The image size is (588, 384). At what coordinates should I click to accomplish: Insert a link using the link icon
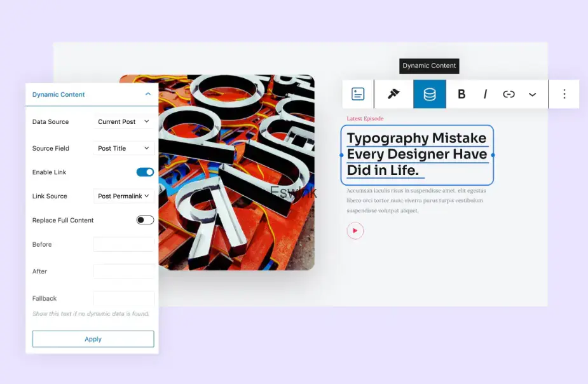tap(509, 94)
